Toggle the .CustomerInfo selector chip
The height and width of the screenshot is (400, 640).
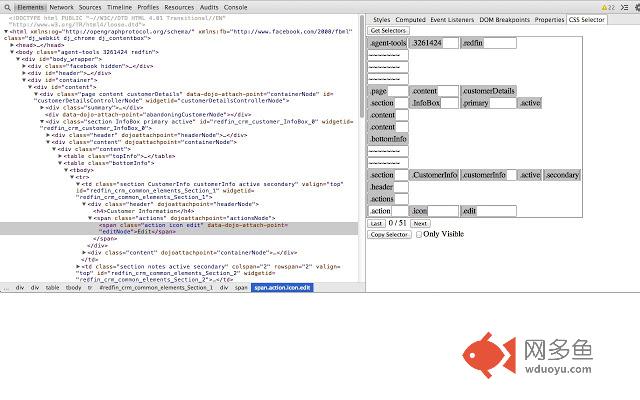(434, 175)
